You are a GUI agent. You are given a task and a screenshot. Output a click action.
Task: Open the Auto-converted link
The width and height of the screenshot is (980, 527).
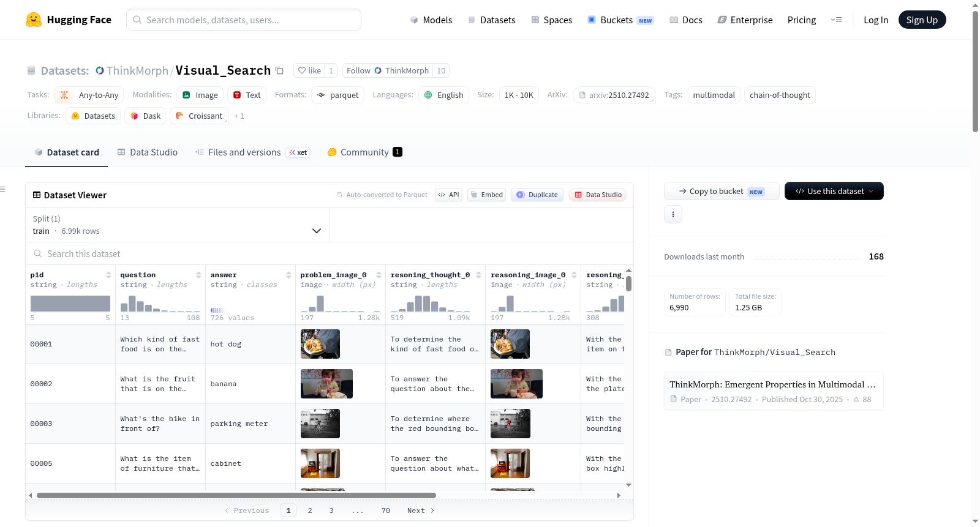[370, 195]
